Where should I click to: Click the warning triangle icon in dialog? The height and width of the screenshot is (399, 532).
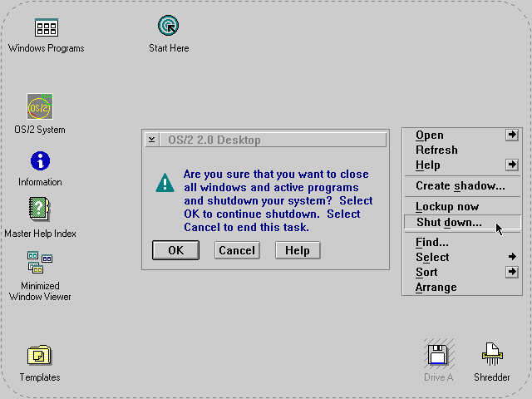(165, 183)
